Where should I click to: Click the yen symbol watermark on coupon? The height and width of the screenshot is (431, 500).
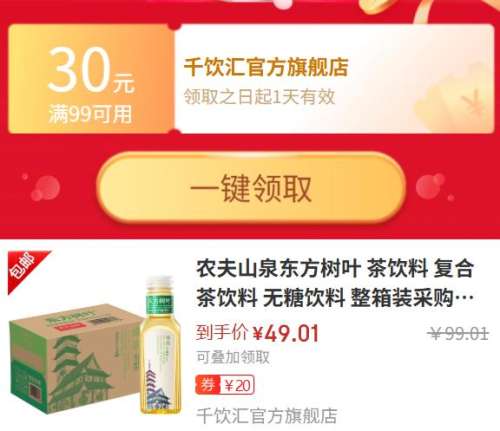[474, 104]
